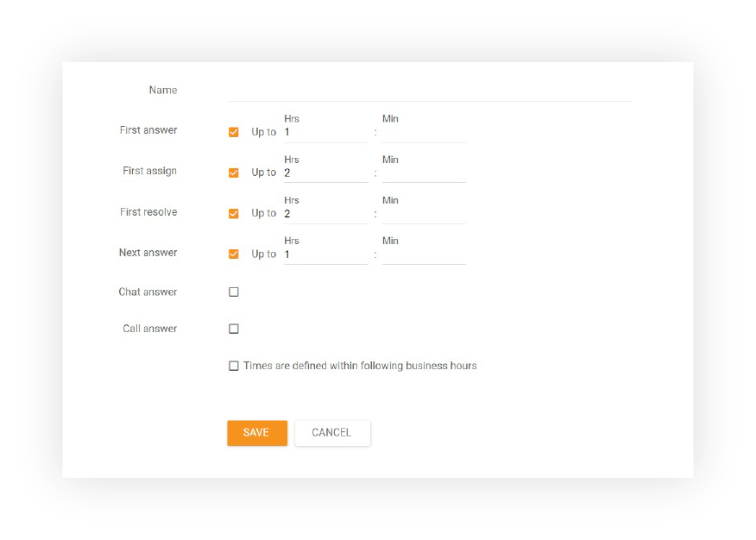This screenshot has height=540, width=756.
Task: Select the First resolve Min field
Action: (423, 213)
